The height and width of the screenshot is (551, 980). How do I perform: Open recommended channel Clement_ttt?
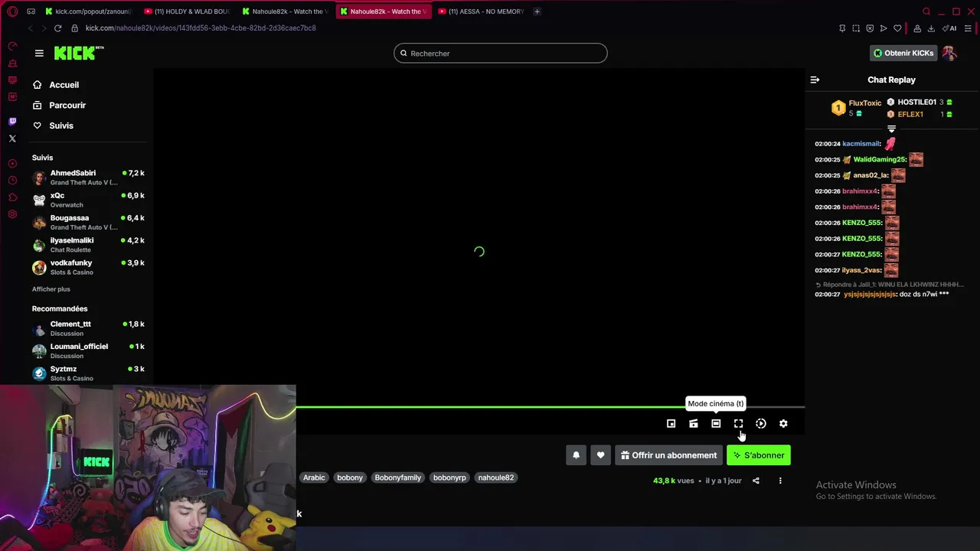(x=88, y=328)
